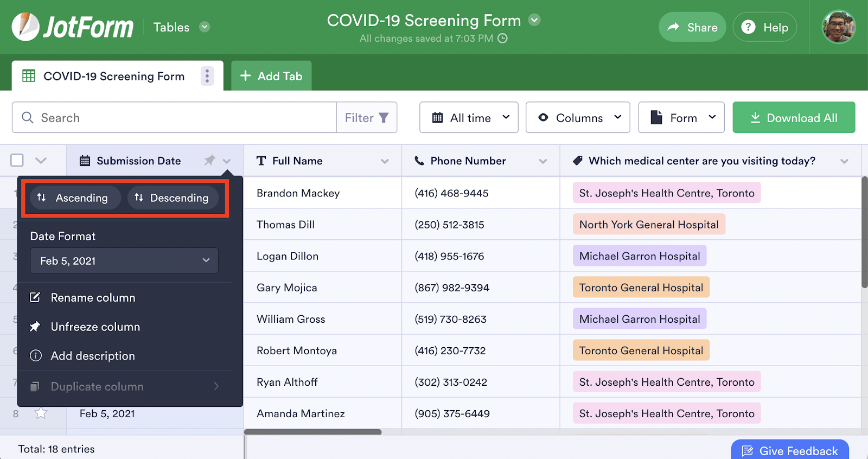
Task: Select Rename column from the menu
Action: [x=93, y=298]
